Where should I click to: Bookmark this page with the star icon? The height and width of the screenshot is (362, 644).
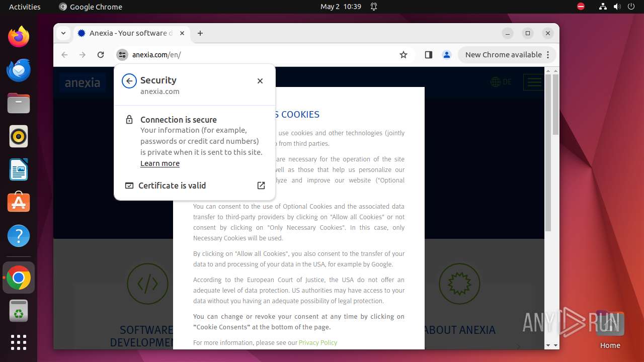[404, 55]
